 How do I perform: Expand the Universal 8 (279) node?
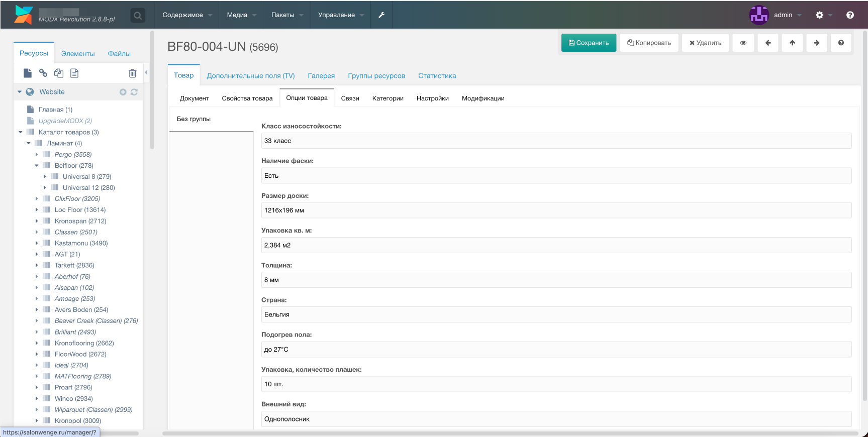[x=45, y=176]
